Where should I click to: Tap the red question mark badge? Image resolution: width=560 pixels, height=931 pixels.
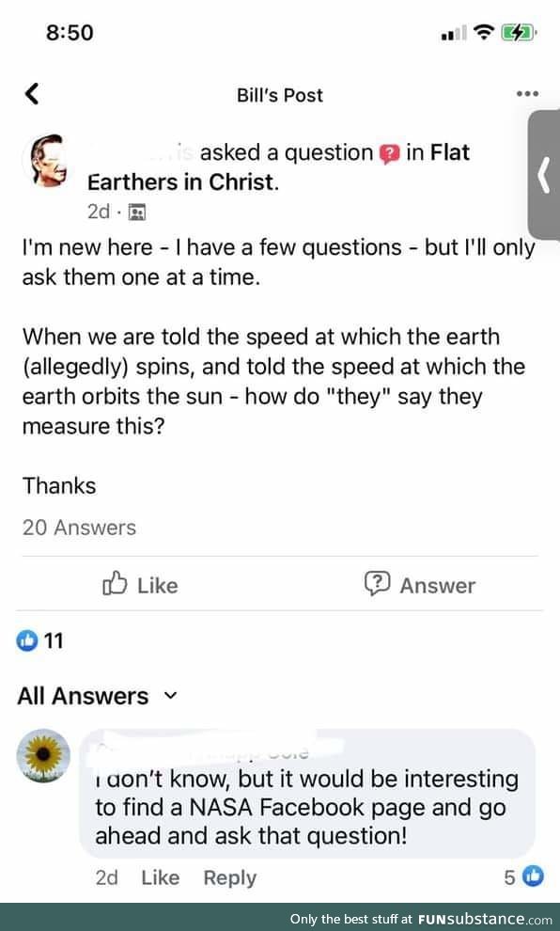point(390,154)
